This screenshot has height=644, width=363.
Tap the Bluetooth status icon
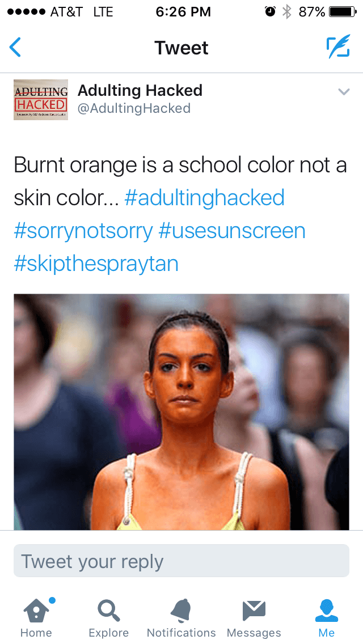(286, 12)
